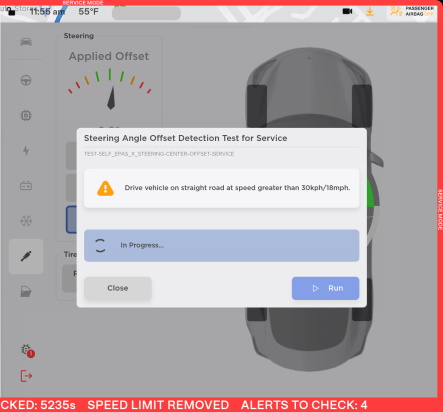The image size is (443, 412).
Task: Click the orange warning triangle icon
Action: 105,188
